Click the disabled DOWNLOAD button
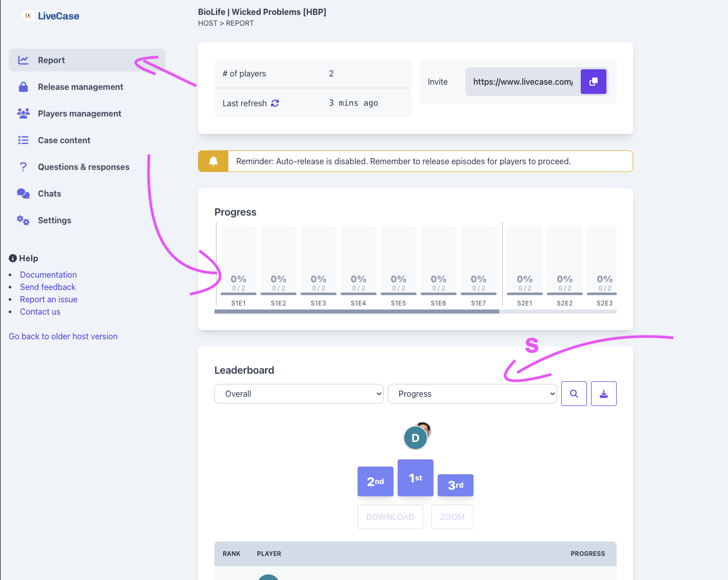 pos(390,517)
